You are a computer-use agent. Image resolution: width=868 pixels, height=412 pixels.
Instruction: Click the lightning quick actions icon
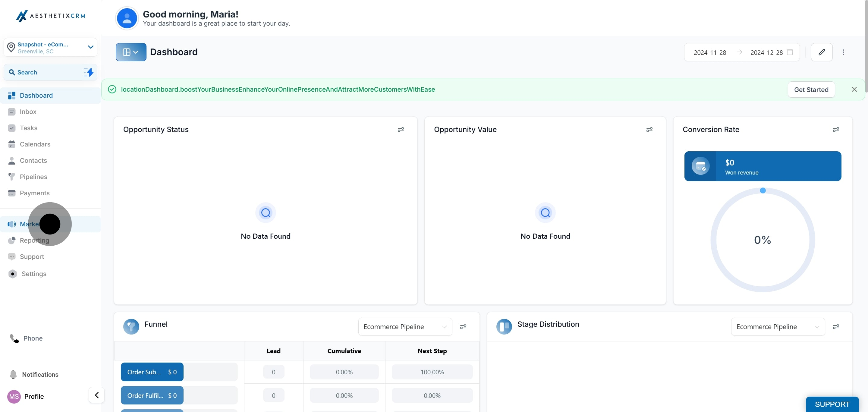(x=89, y=72)
